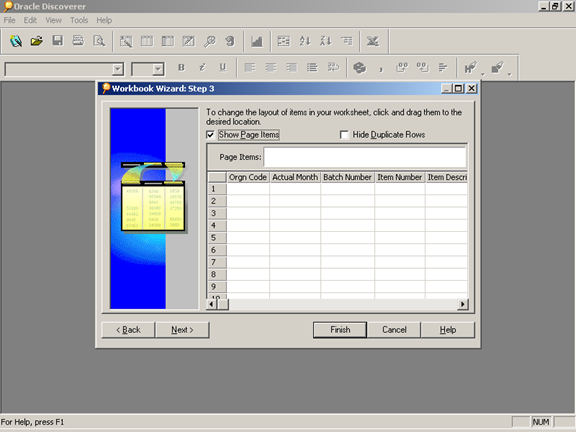The image size is (576, 432).
Task: Maximize the Workbook Wizard dialog
Action: [458, 89]
